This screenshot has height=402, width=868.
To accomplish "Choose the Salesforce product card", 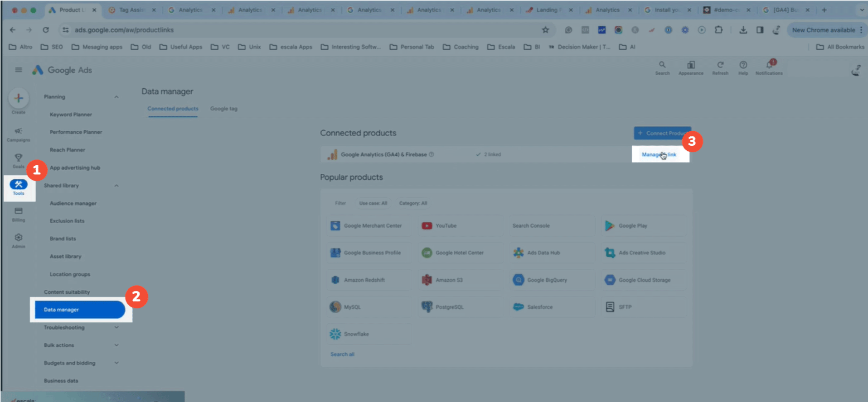I will [552, 307].
